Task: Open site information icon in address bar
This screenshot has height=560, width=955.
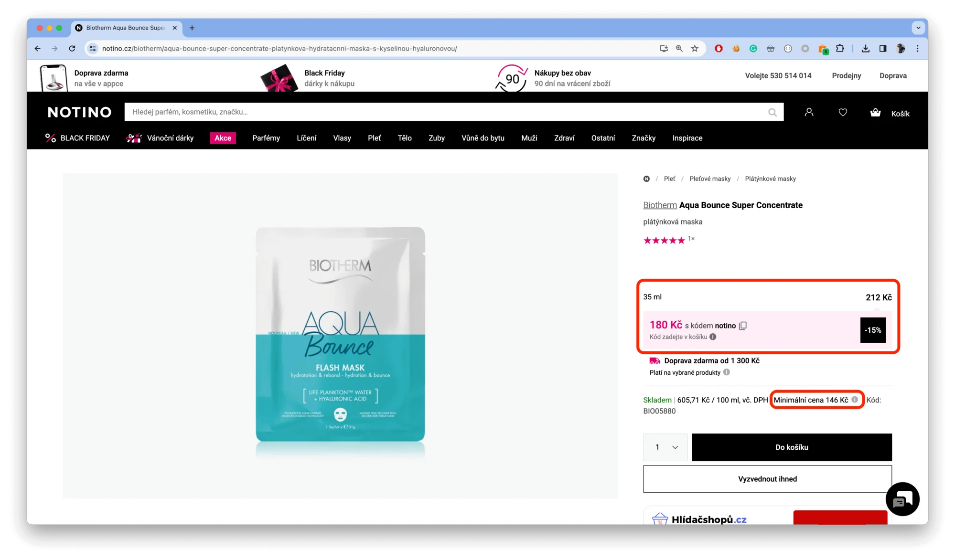Action: click(x=93, y=48)
